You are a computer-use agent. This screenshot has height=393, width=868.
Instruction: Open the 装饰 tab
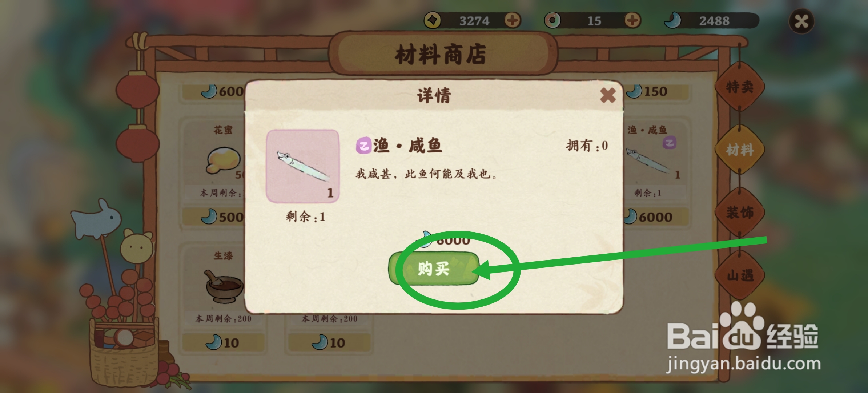[740, 213]
